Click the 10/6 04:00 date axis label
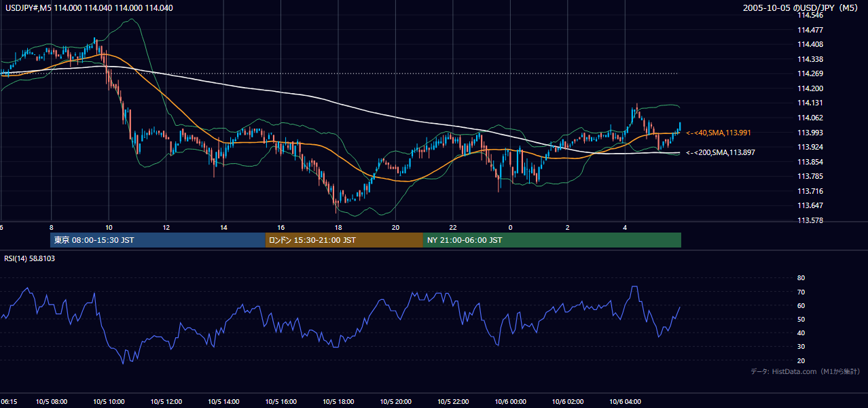Screen dimensions: 868x408 pos(626,401)
